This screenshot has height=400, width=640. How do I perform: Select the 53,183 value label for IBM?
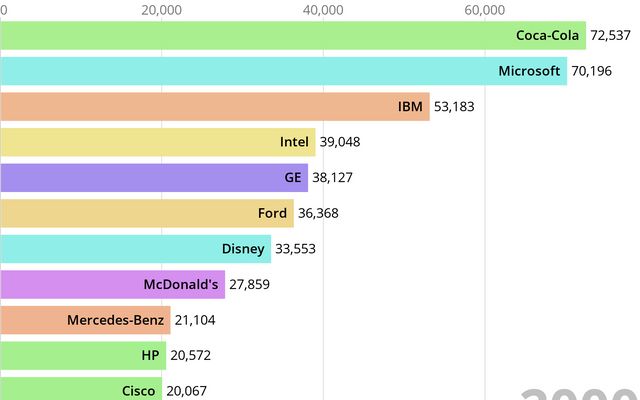pos(454,106)
